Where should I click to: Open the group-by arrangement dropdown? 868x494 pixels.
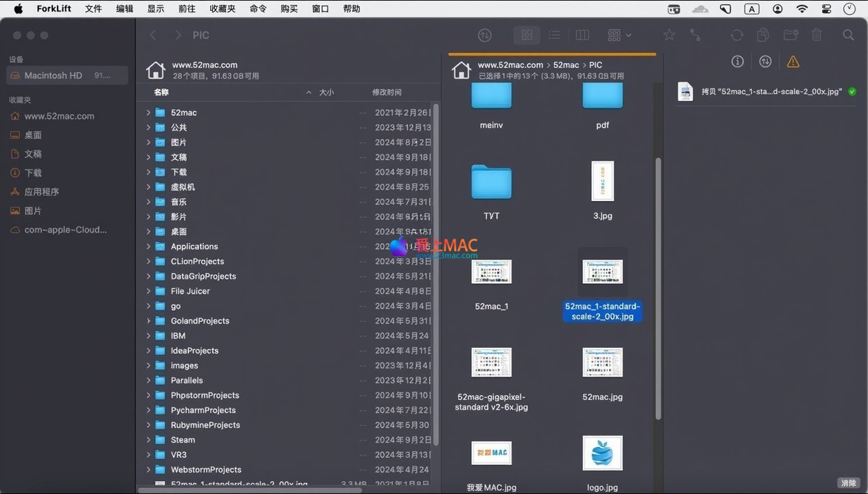pos(619,35)
